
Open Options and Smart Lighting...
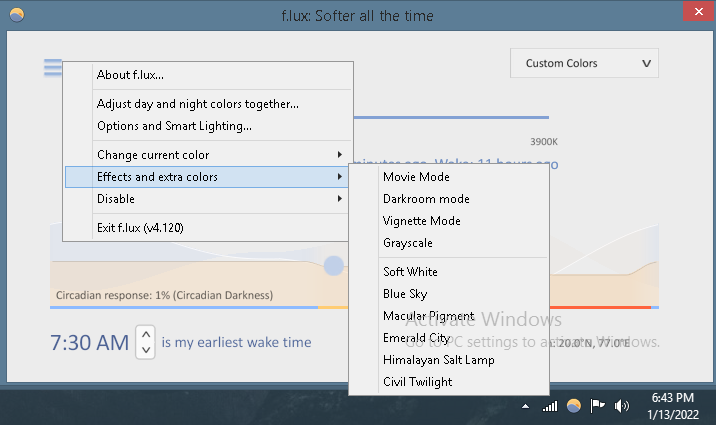coord(207,126)
